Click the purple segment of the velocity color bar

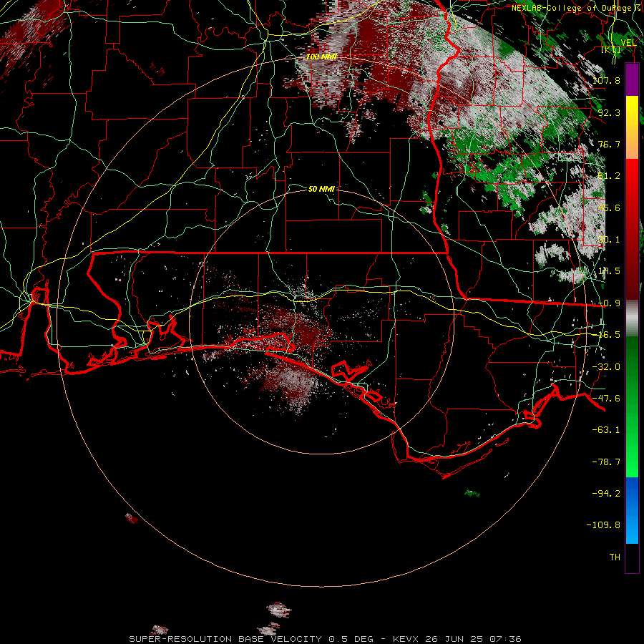(632, 80)
